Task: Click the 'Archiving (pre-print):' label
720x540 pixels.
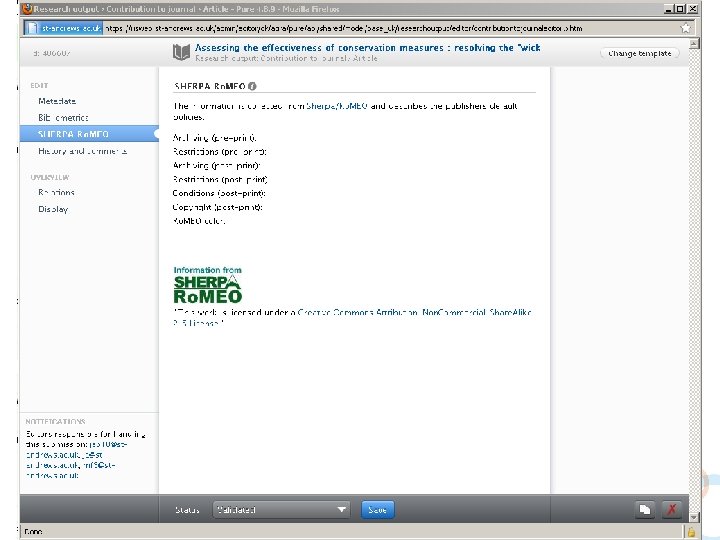Action: 214,138
